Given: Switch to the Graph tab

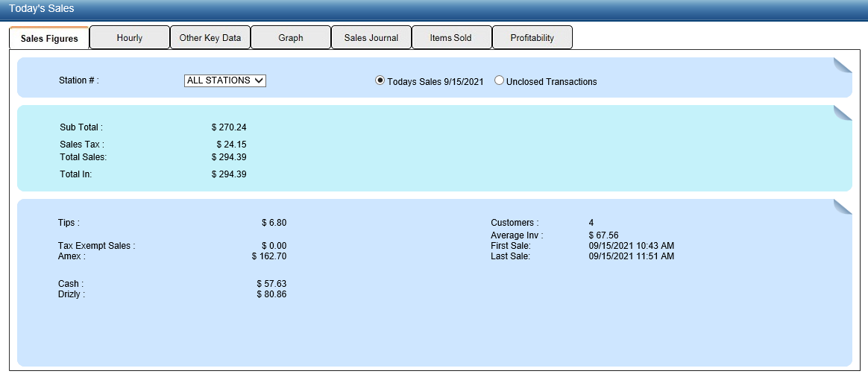Looking at the screenshot, I should (291, 37).
